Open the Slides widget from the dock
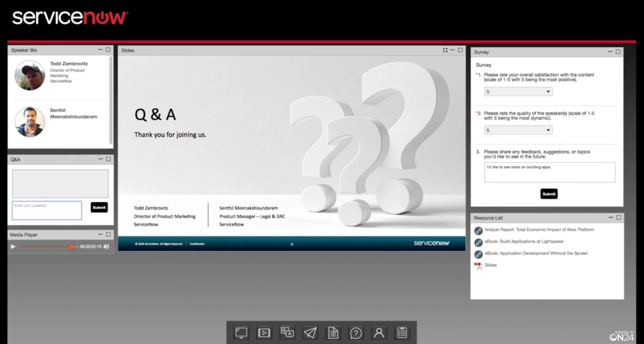The width and height of the screenshot is (644, 344). pos(241,333)
